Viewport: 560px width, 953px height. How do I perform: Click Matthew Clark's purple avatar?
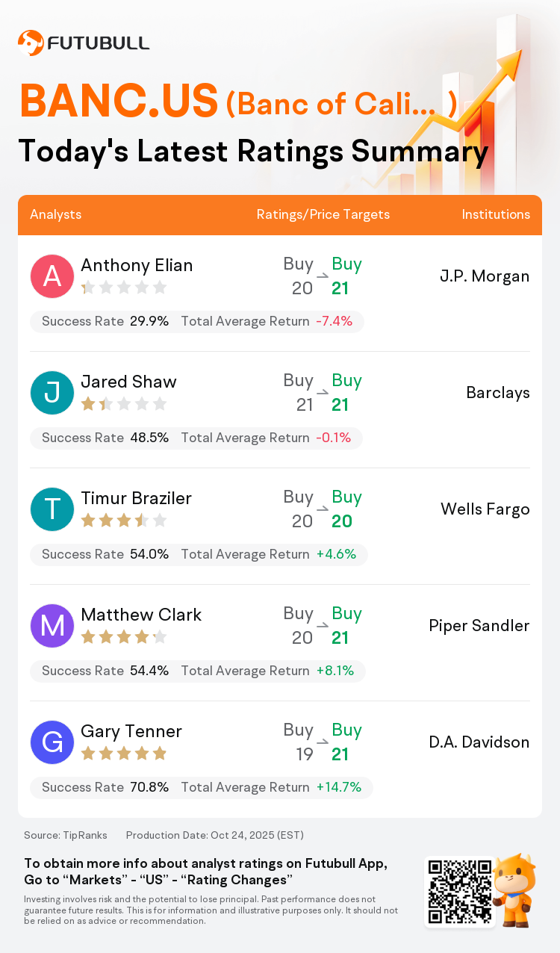[52, 626]
